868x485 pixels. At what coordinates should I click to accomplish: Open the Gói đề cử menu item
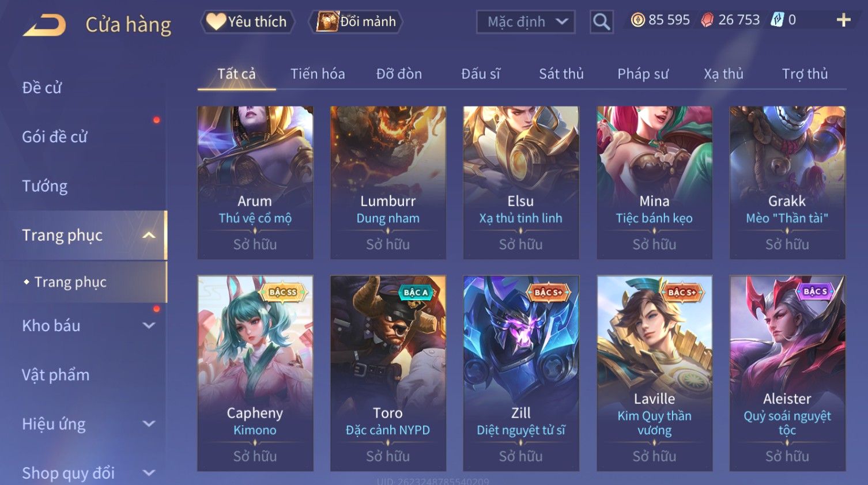click(x=55, y=137)
